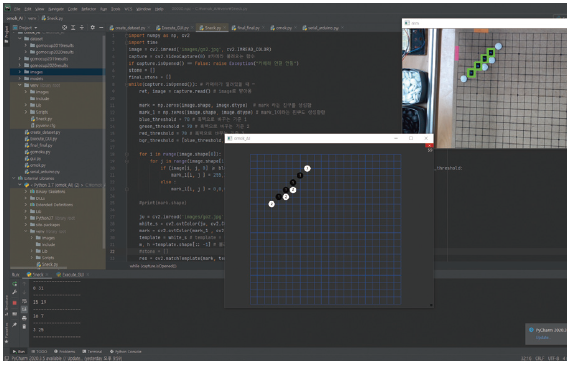Viewport: 570px width, 365px height.
Task: Open the Refactor menu
Action: tap(89, 9)
